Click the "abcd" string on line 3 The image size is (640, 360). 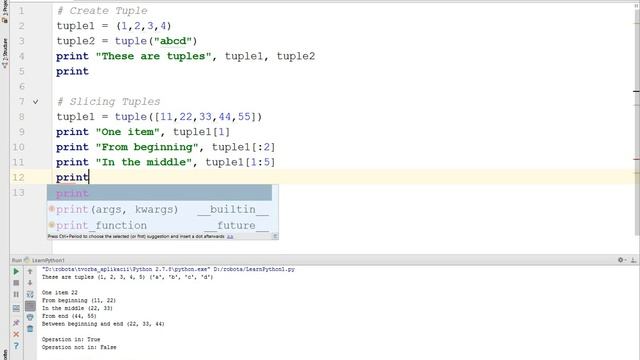(x=172, y=41)
